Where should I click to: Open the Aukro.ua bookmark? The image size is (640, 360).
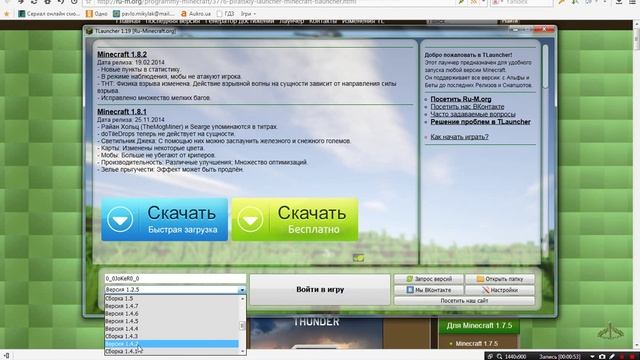click(x=196, y=13)
